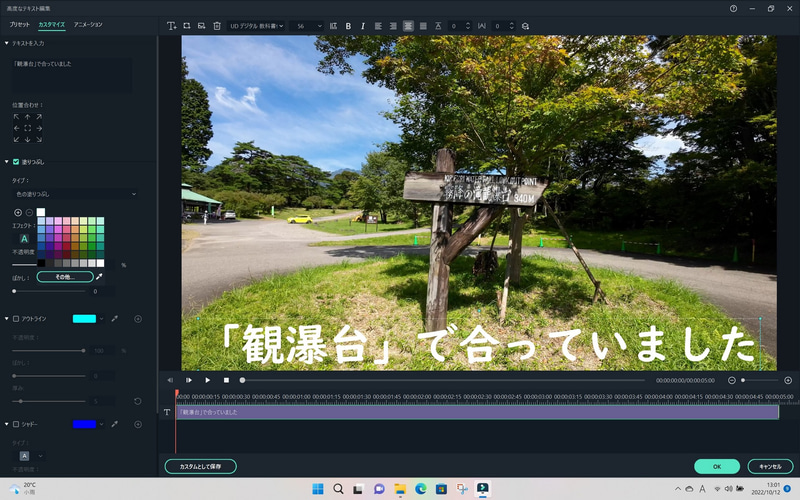
Task: Click the line spacing icon beside font size
Action: (333, 26)
